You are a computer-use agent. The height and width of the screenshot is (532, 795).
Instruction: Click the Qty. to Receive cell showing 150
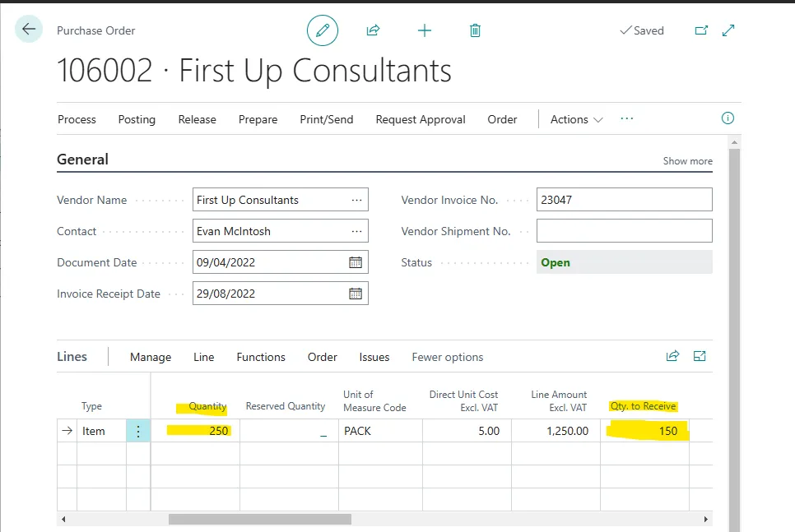pyautogui.click(x=645, y=431)
